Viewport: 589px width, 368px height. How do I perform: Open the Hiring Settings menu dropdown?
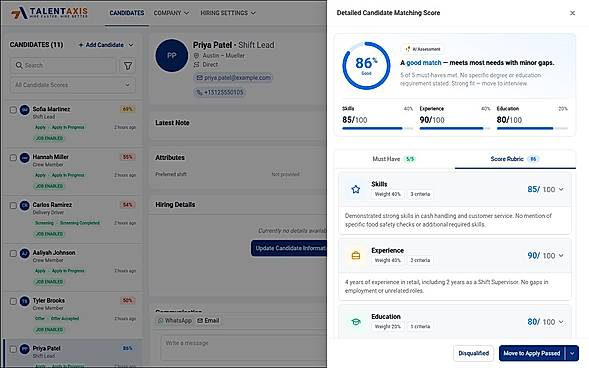(x=228, y=13)
